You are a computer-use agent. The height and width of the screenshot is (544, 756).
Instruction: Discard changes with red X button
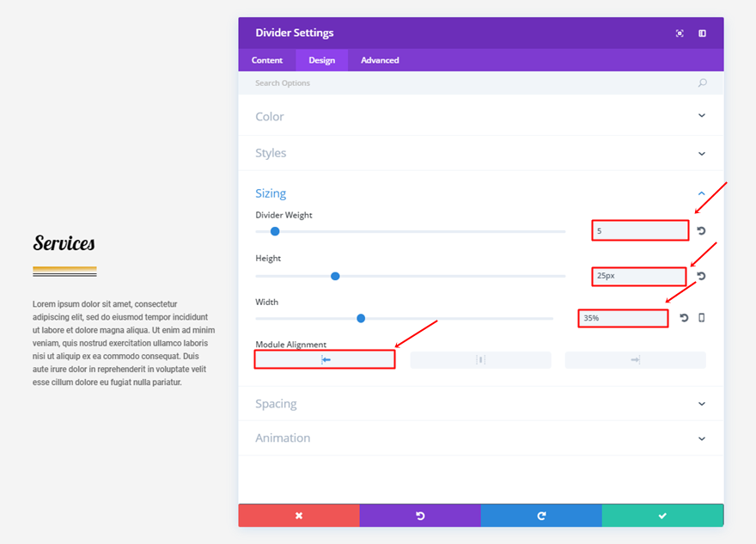point(299,516)
